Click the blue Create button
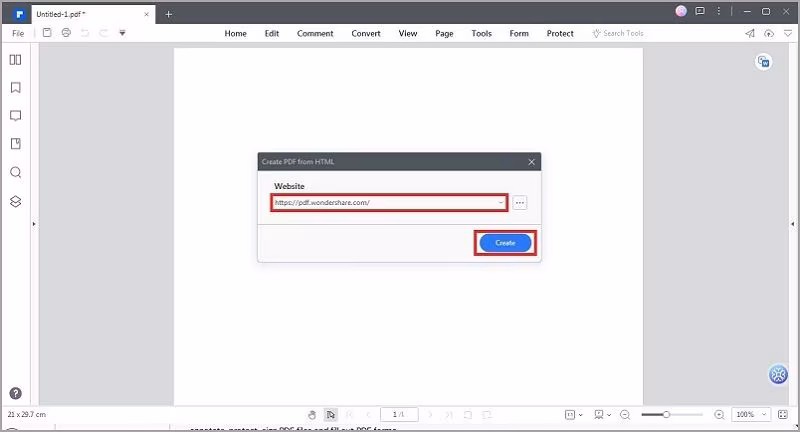This screenshot has height=432, width=800. coord(505,243)
